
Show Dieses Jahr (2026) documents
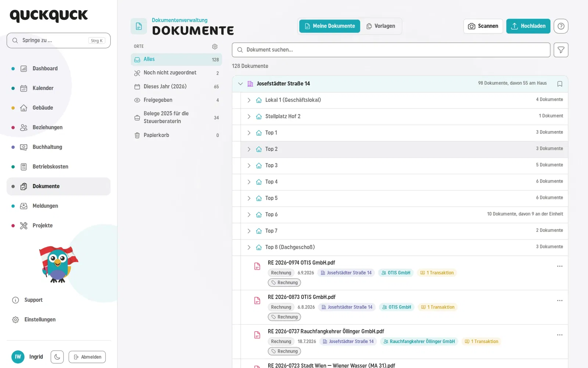pos(176,86)
